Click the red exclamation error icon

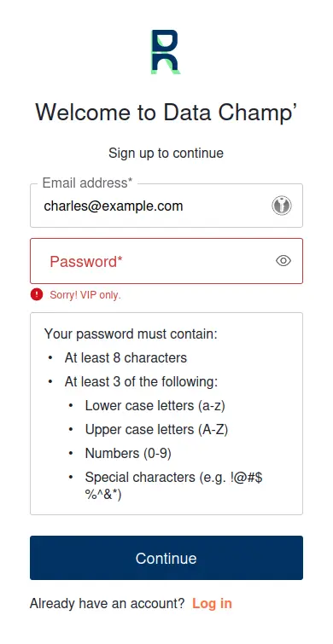[x=37, y=294]
